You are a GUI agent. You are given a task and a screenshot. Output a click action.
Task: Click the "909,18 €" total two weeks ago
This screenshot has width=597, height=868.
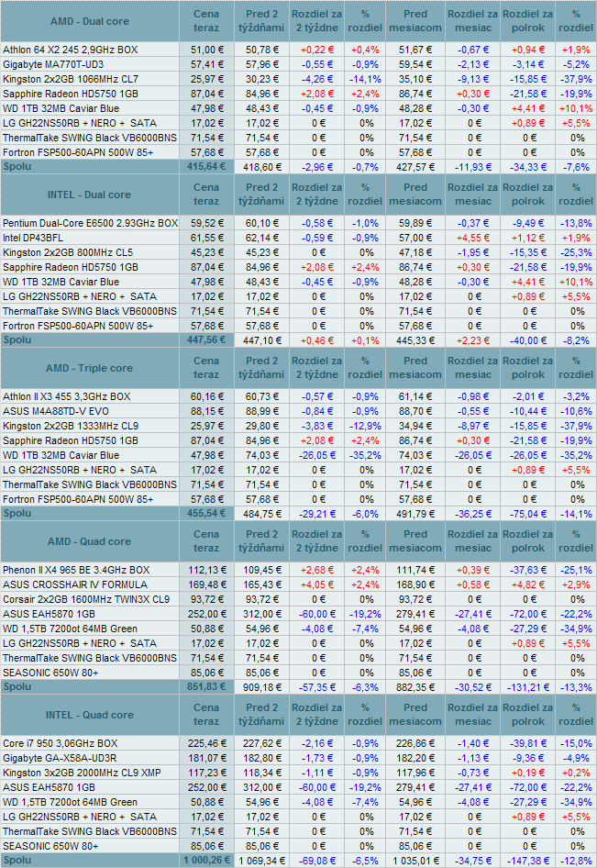tap(262, 686)
